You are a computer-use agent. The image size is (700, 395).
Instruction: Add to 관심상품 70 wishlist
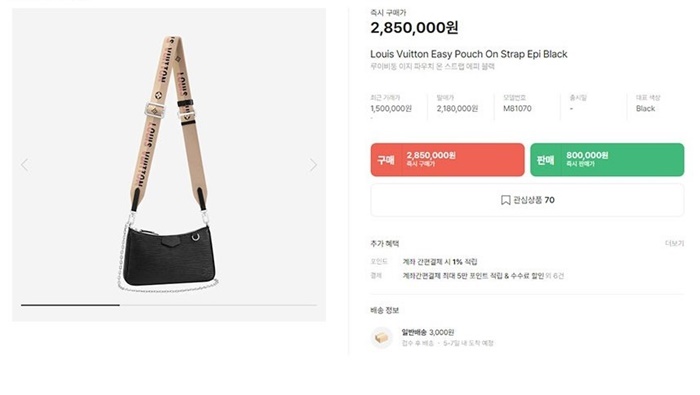click(x=527, y=200)
